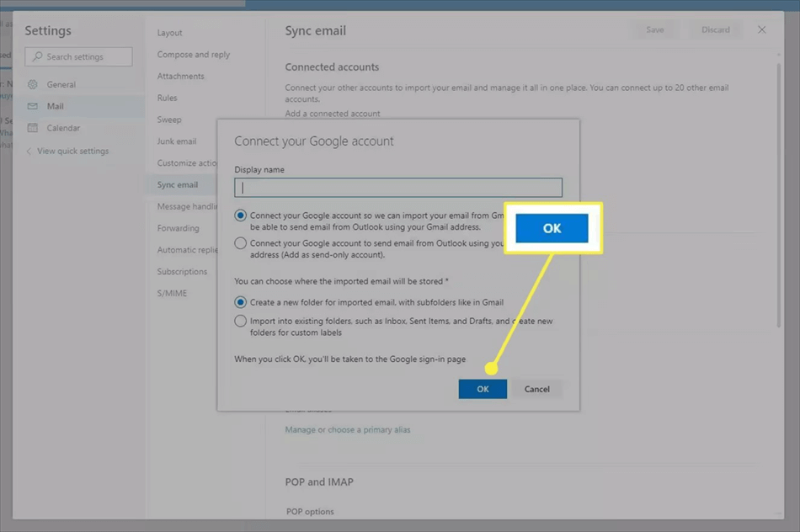Click the Google sign-in page notice text
Image resolution: width=800 pixels, height=532 pixels.
tap(349, 359)
